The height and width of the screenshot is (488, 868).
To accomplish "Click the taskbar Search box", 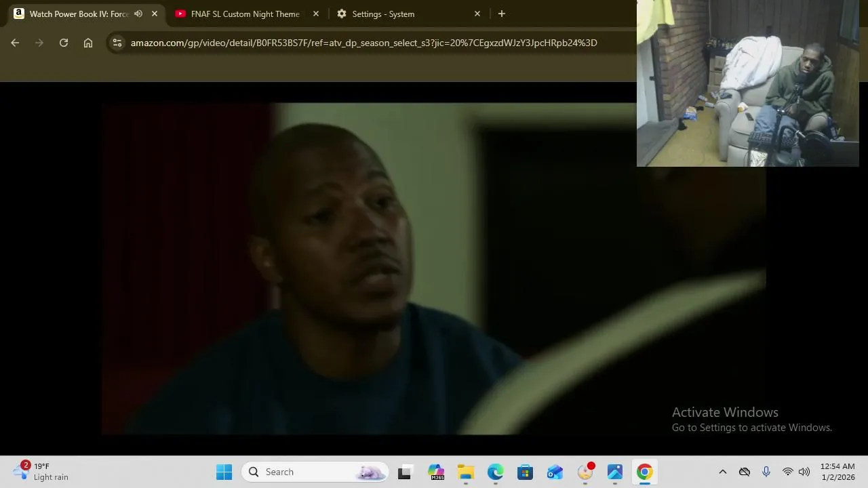I will 315,472.
